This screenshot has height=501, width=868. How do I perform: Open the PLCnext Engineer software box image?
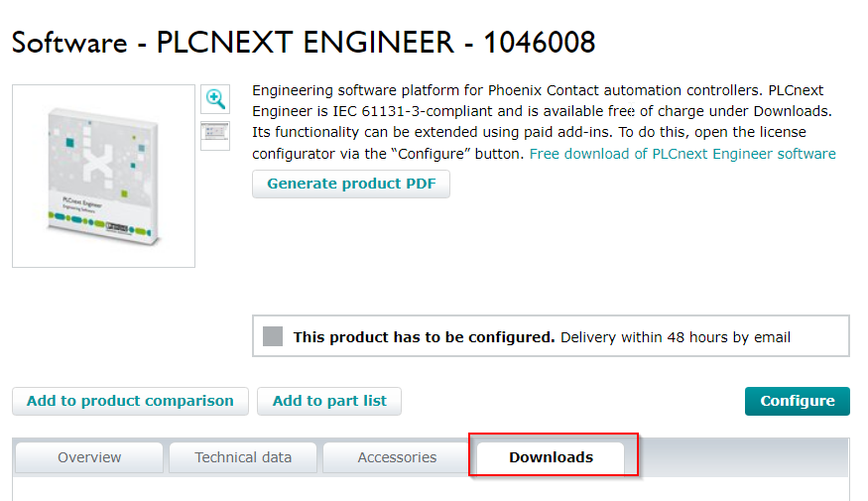[103, 176]
